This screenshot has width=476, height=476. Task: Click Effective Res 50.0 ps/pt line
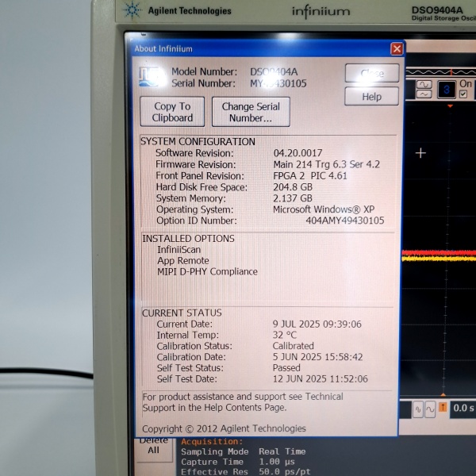(x=246, y=471)
